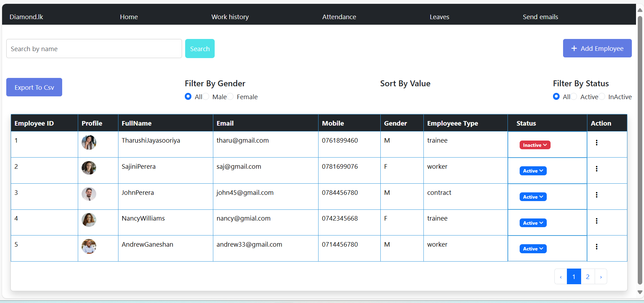The width and height of the screenshot is (644, 303).
Task: Focus the Search by name field
Action: click(x=94, y=49)
